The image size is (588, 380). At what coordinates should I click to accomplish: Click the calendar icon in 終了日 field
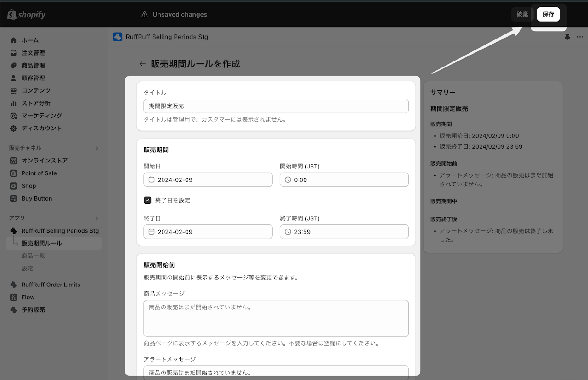[152, 232]
